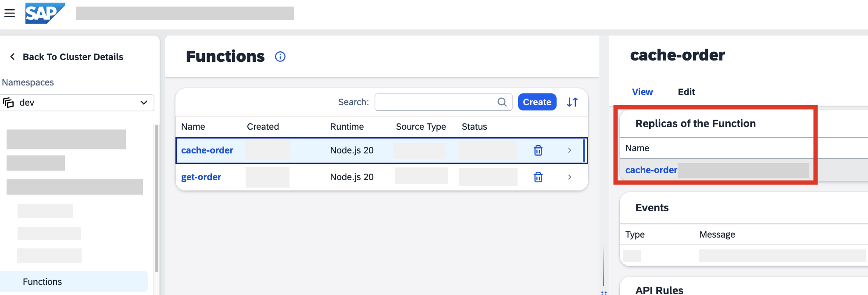The height and width of the screenshot is (295, 868).
Task: Select Functions in the sidebar
Action: pyautogui.click(x=74, y=281)
